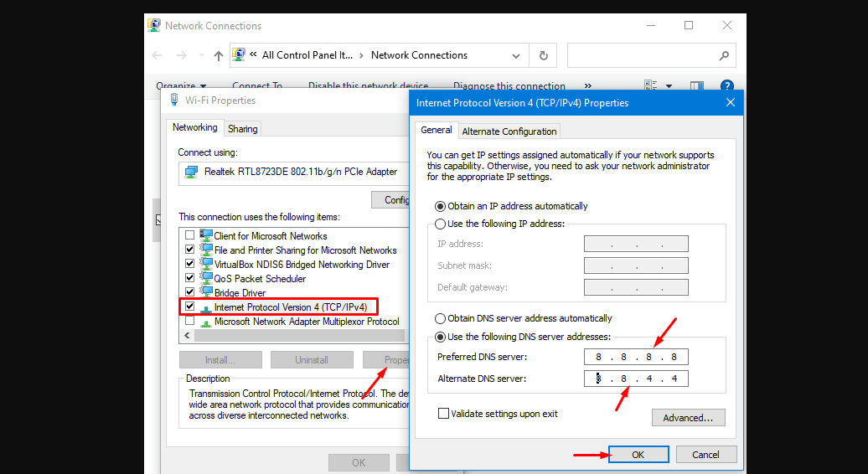Select Obtain DNS server address automatically
Screen dimensions: 868x474
tap(440, 318)
